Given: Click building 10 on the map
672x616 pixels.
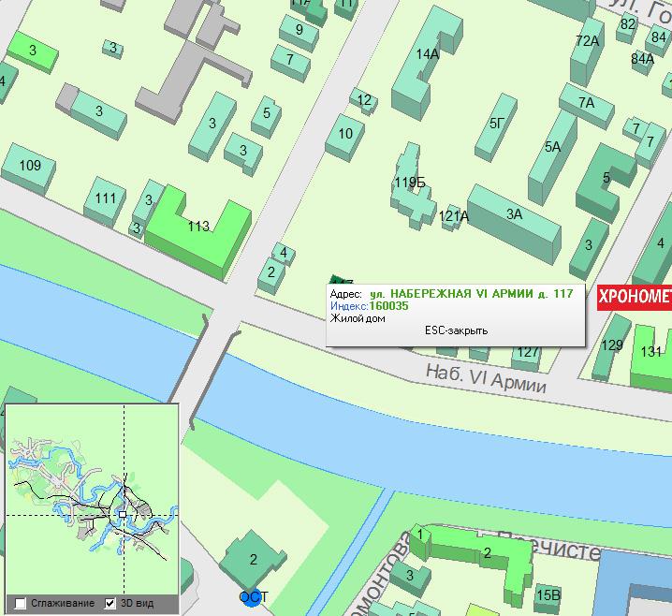Looking at the screenshot, I should pos(345,134).
